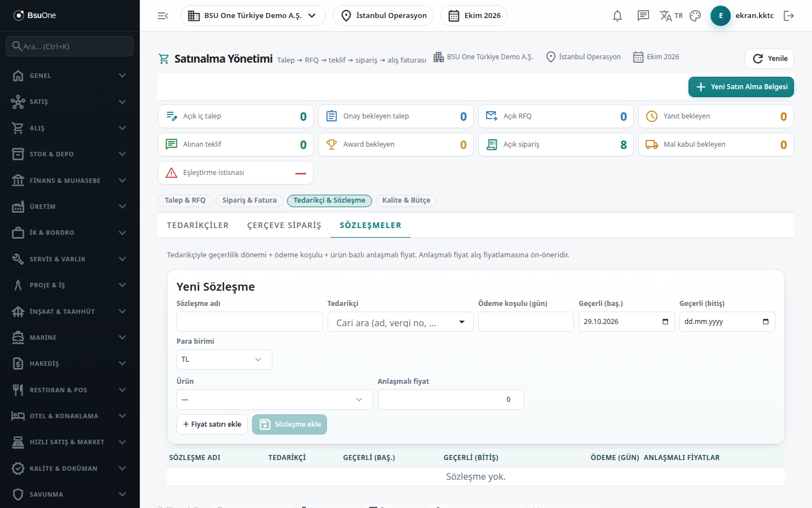Image resolution: width=812 pixels, height=508 pixels.
Task: Open the Ekim 2026 period selector
Action: click(474, 16)
